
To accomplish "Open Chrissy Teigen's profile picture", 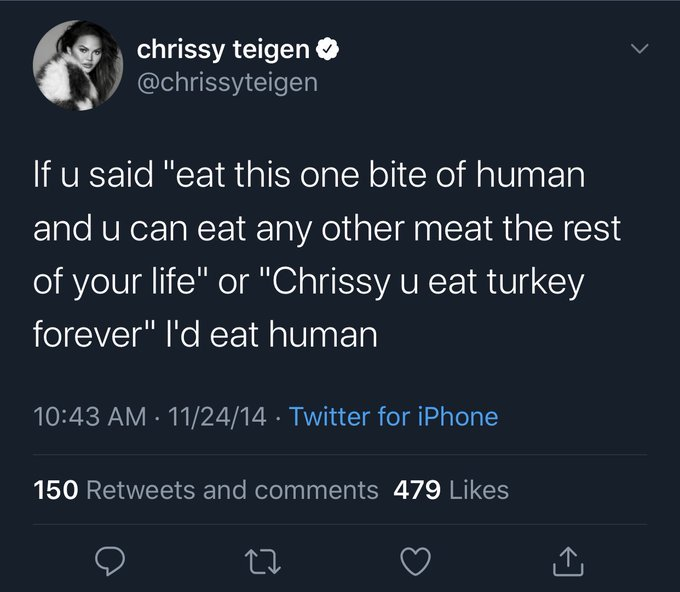I will 77,64.
